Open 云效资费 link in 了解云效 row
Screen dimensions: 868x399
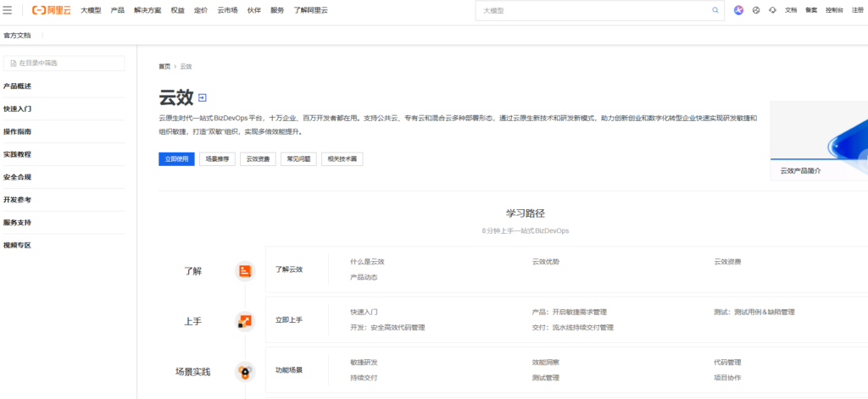(727, 262)
